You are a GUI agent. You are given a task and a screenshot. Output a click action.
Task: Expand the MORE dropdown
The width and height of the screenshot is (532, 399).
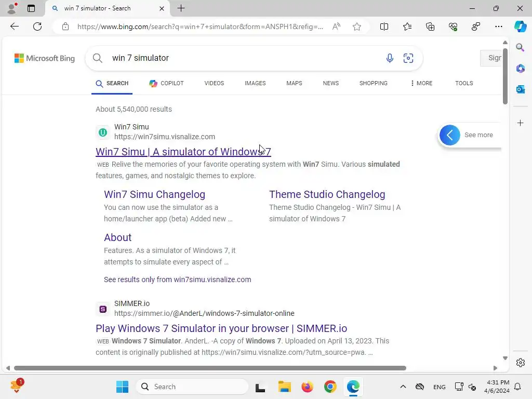[421, 84]
